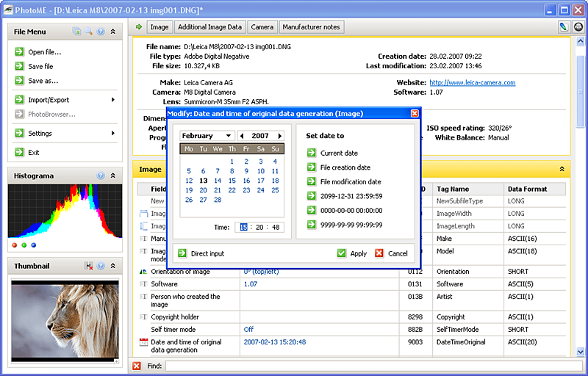Go to previous year in calendar
The image size is (588, 376).
[242, 136]
